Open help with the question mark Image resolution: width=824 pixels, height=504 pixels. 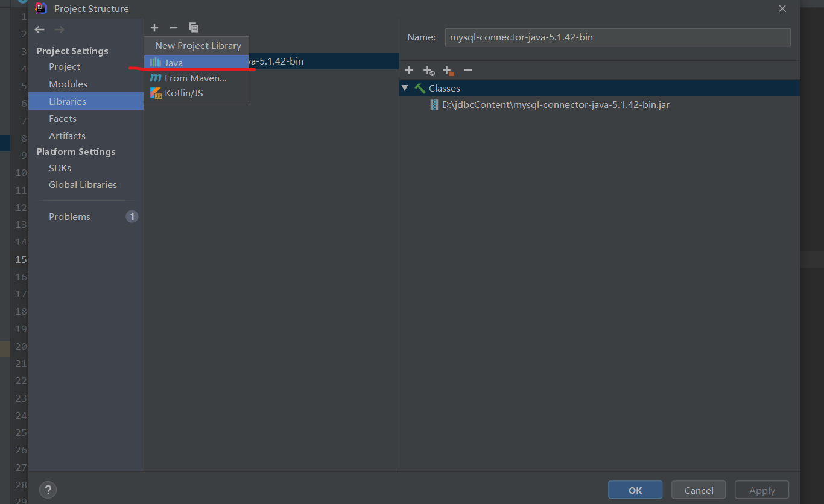pyautogui.click(x=48, y=490)
